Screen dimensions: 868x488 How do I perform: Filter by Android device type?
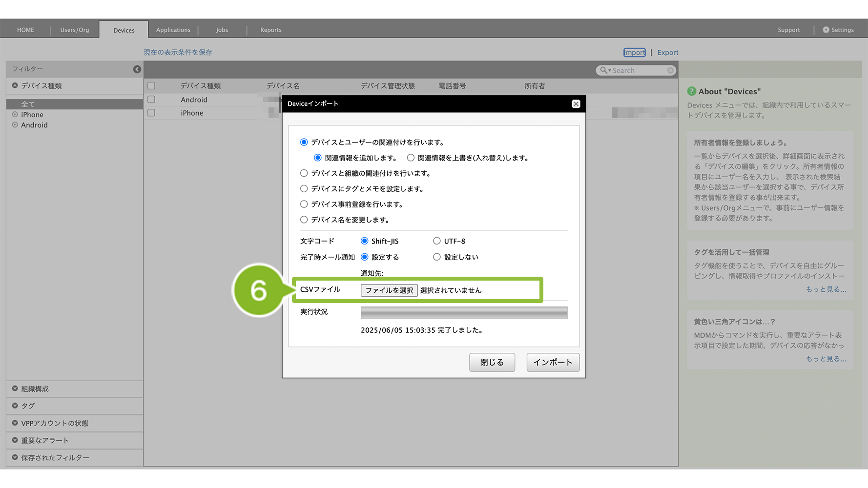(x=34, y=125)
